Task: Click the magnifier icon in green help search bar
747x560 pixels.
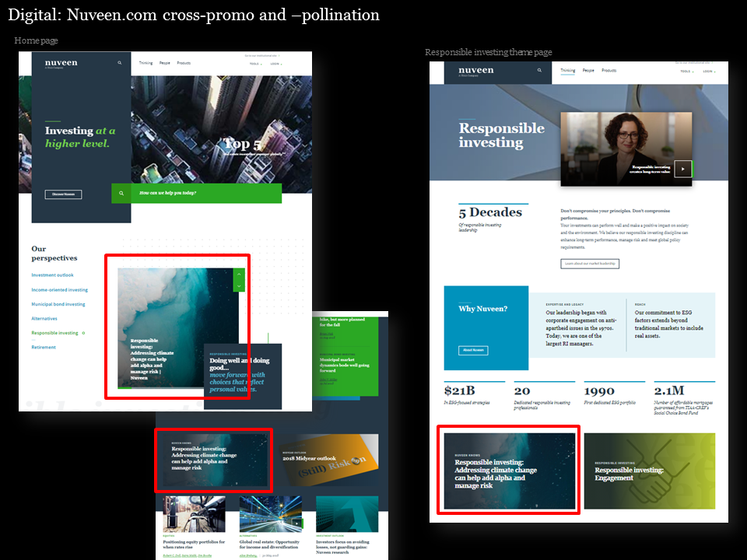Action: tap(121, 194)
